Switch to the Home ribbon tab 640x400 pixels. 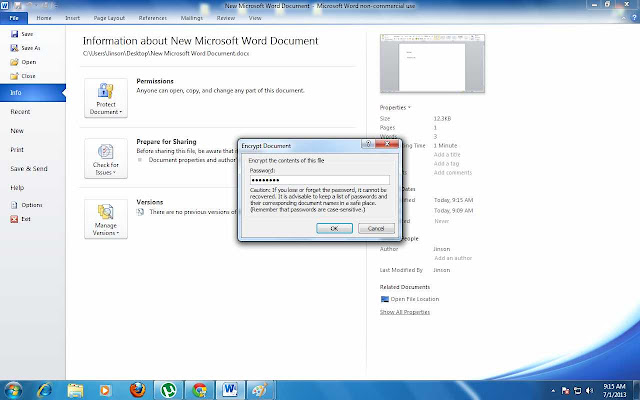44,18
